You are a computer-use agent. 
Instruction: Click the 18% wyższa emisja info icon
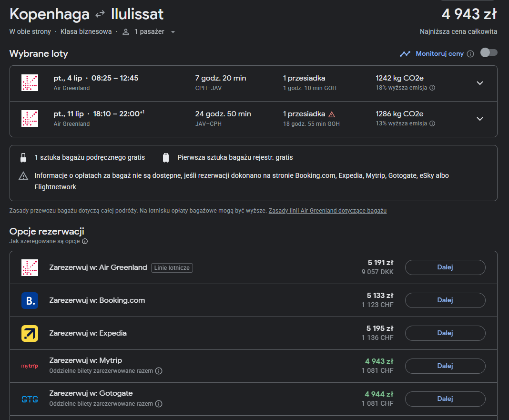tap(432, 88)
